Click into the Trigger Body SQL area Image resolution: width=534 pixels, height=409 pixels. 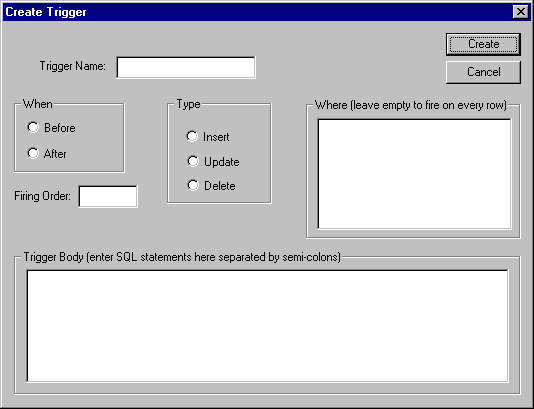tap(268, 326)
